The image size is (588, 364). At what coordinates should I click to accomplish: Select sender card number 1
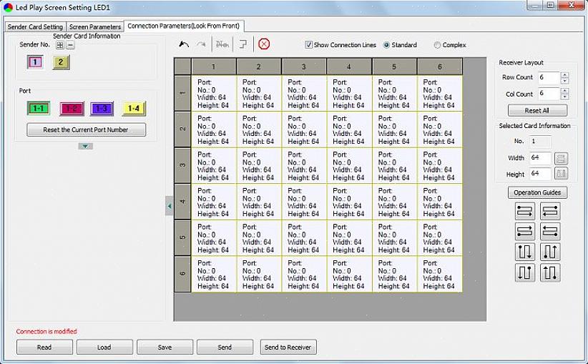tap(35, 62)
